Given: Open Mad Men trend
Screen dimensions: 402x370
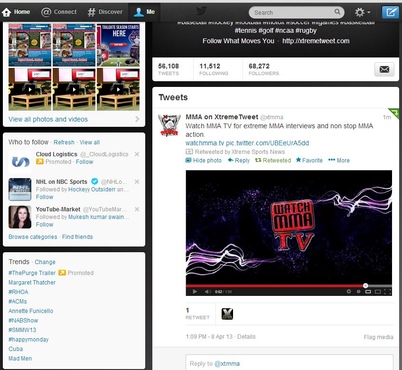Looking at the screenshot, I should click(20, 358).
